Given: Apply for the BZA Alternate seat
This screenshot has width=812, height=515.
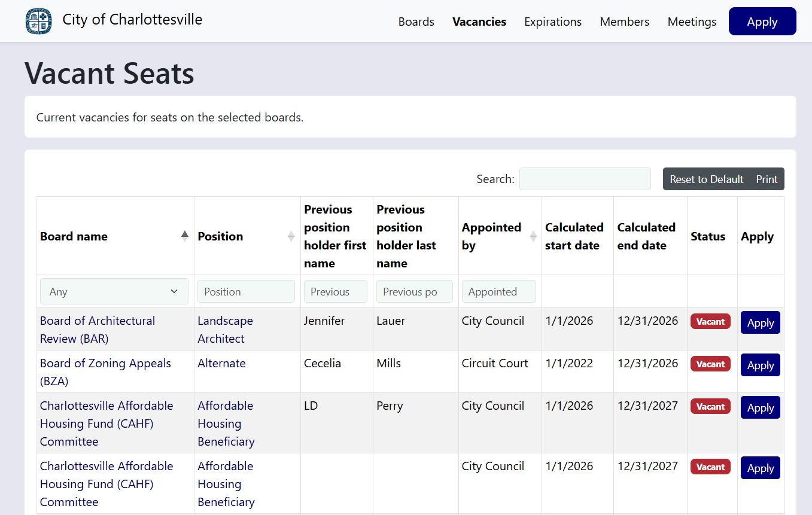Looking at the screenshot, I should 760,365.
